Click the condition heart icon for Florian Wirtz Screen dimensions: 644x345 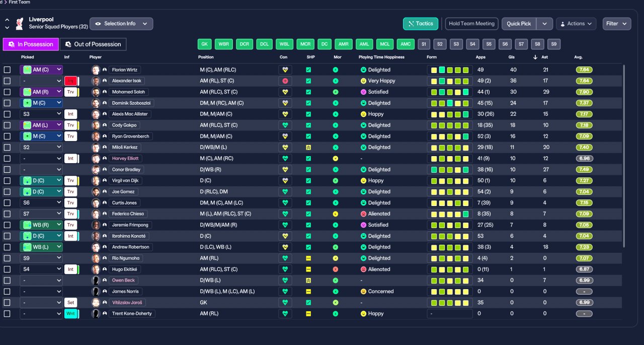coord(285,70)
